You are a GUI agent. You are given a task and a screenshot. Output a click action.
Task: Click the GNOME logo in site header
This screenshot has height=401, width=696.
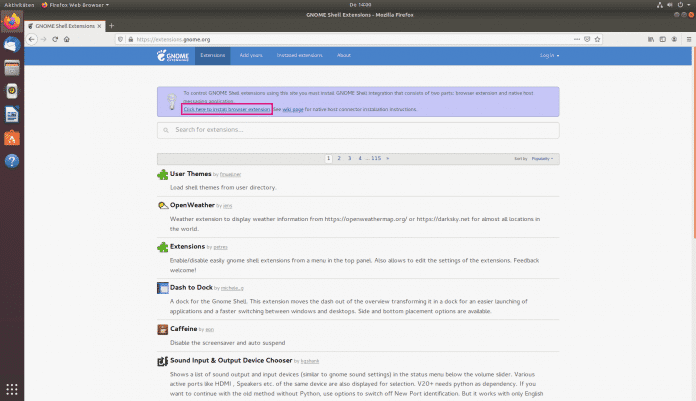(171, 56)
